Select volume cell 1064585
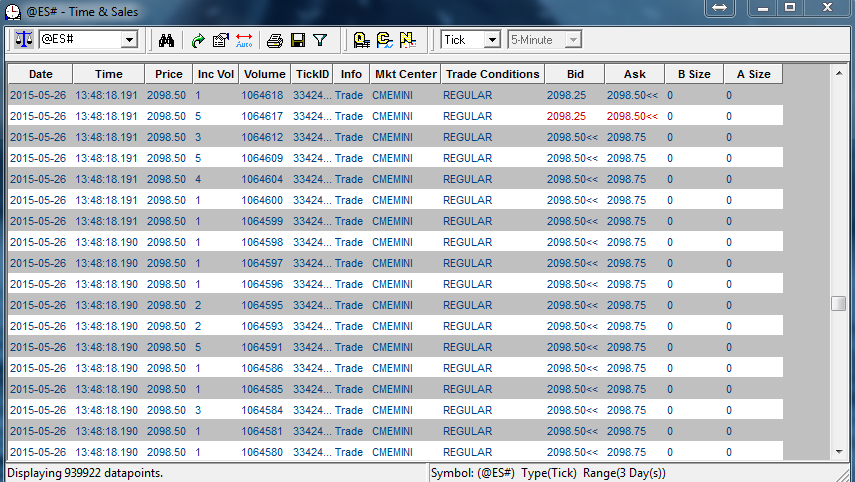855x482 pixels. click(262, 389)
